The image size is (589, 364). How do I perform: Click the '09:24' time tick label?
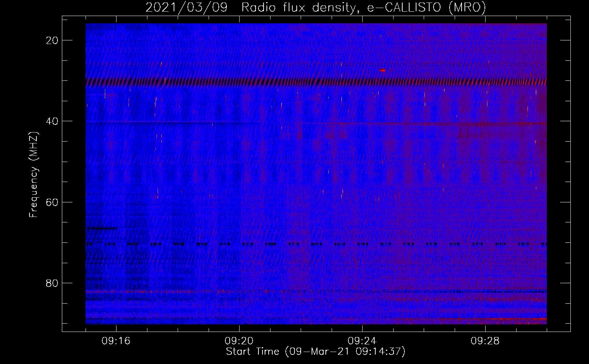[362, 341]
